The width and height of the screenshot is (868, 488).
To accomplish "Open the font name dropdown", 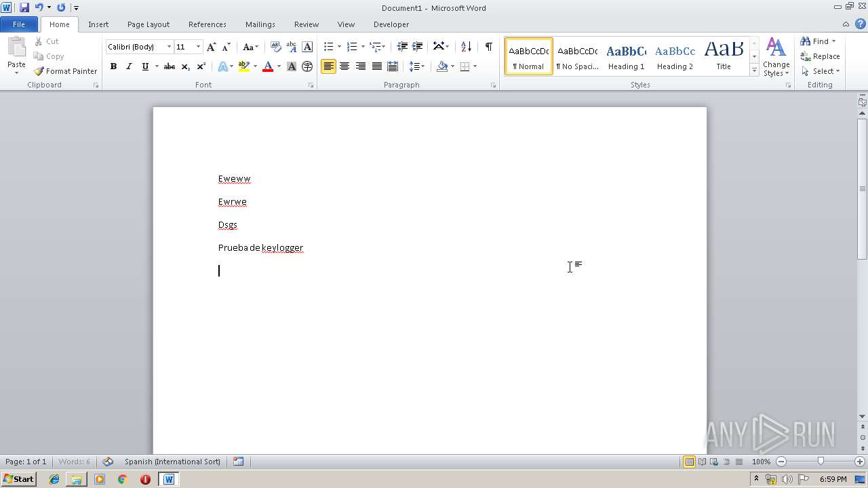I will tap(169, 47).
